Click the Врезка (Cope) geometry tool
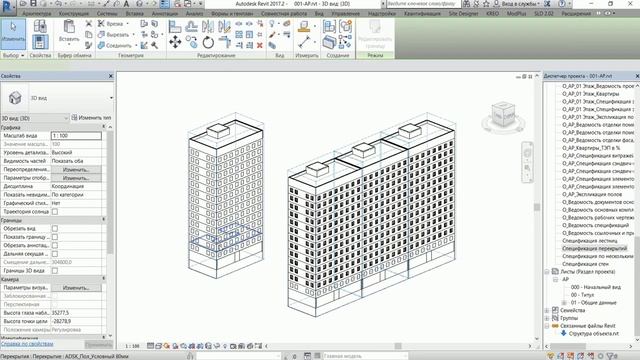640x360 pixels. (x=112, y=24)
